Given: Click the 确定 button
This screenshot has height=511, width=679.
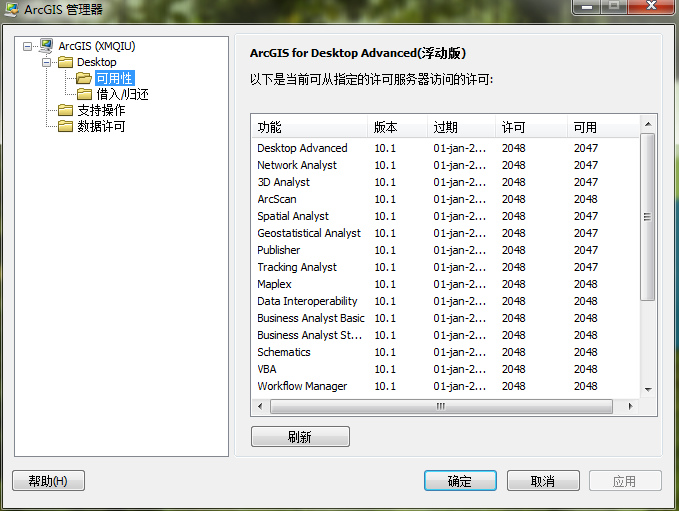Looking at the screenshot, I should (460, 481).
